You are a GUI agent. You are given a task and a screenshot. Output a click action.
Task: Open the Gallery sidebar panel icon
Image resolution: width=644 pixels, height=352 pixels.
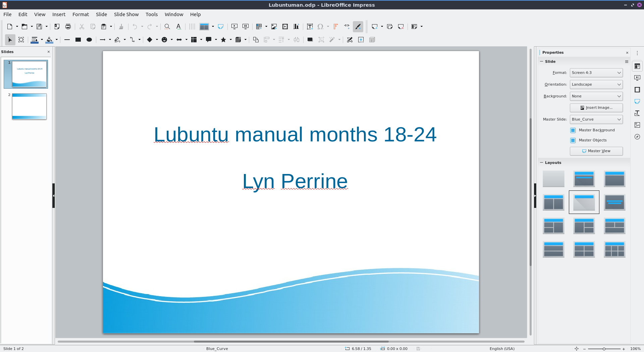tap(637, 125)
